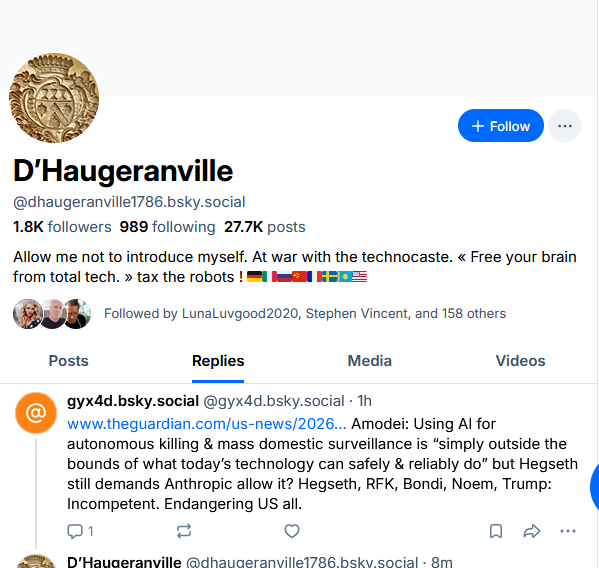Image resolution: width=599 pixels, height=568 pixels.
Task: Follow the D'Haugeranville account
Action: tap(500, 126)
